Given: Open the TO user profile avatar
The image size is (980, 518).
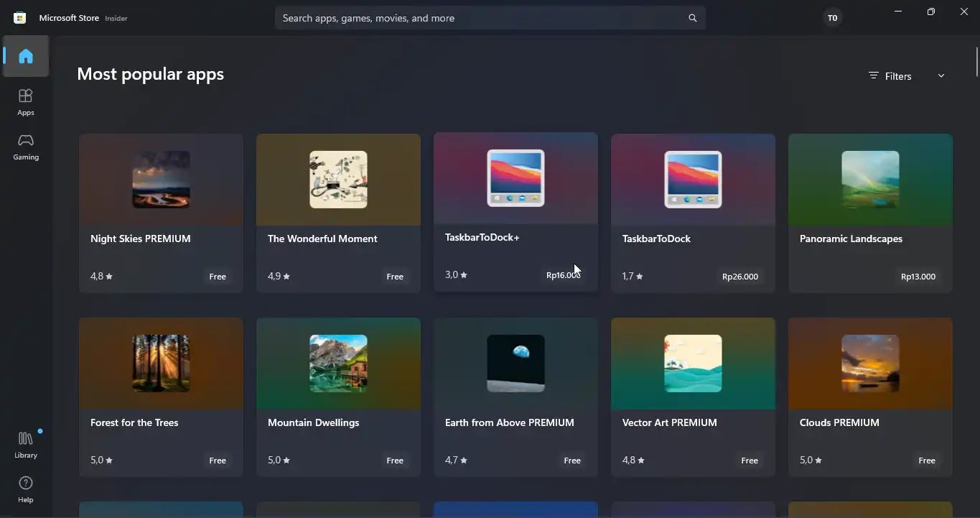Looking at the screenshot, I should (832, 18).
